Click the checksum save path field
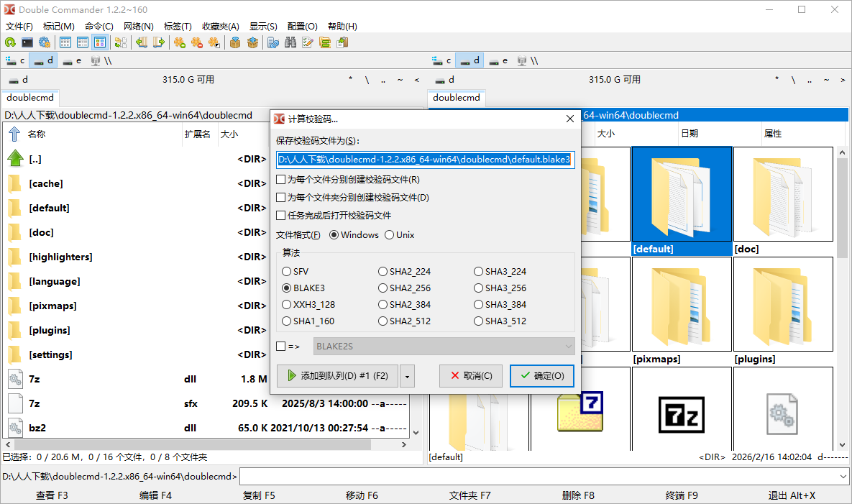The height and width of the screenshot is (504, 852). (x=425, y=160)
